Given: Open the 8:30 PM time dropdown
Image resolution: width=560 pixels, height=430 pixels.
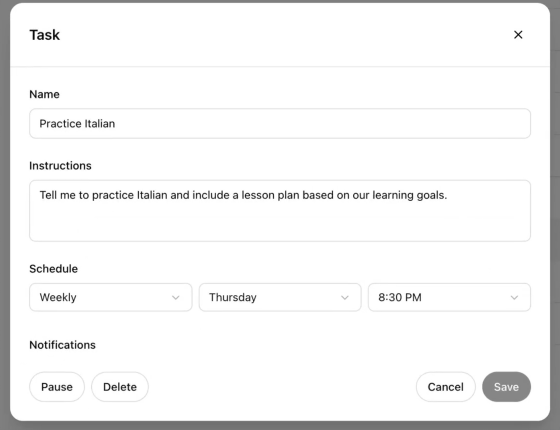Looking at the screenshot, I should [449, 298].
